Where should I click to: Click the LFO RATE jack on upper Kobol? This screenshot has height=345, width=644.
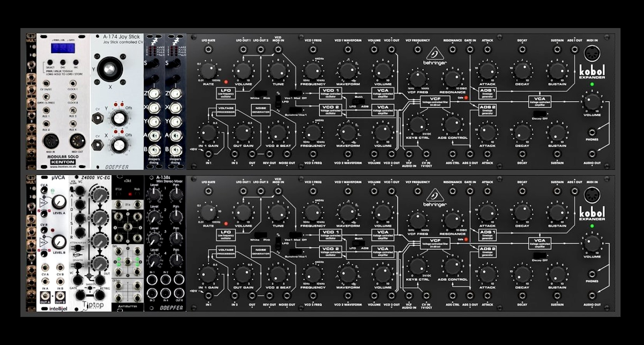(x=208, y=49)
